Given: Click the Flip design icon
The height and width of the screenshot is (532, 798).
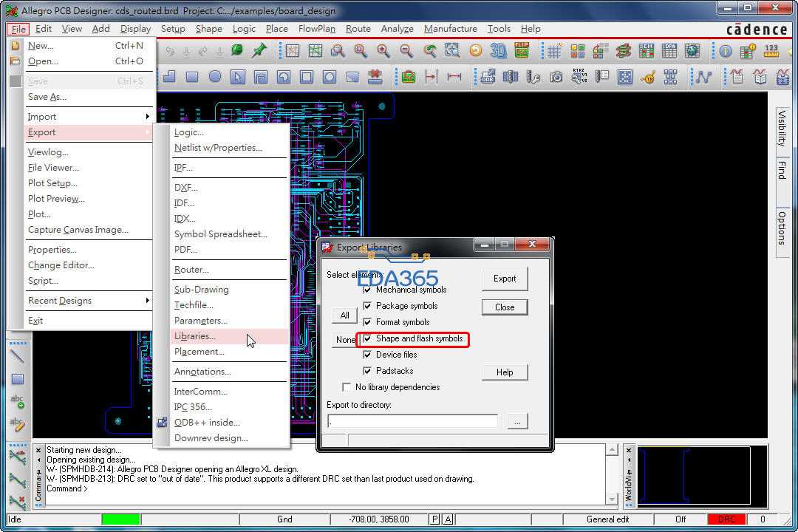Looking at the screenshot, I should [522, 50].
